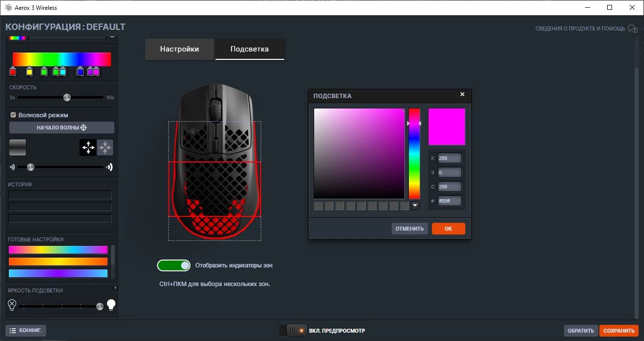Click the К red value field

[x=450, y=158]
